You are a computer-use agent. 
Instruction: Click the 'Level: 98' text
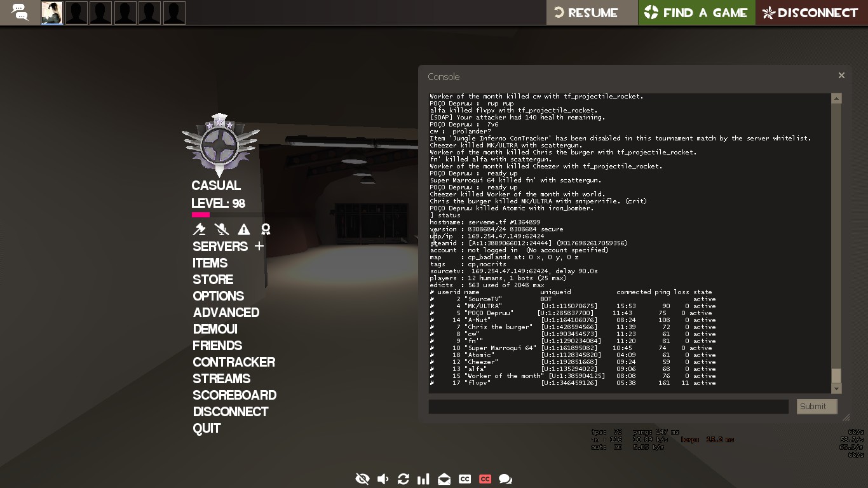point(218,203)
